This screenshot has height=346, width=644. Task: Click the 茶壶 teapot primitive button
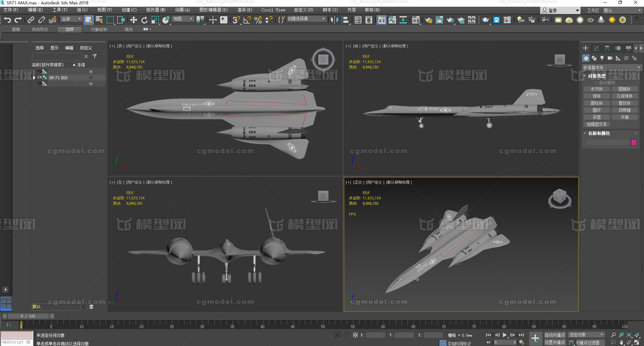tap(597, 117)
